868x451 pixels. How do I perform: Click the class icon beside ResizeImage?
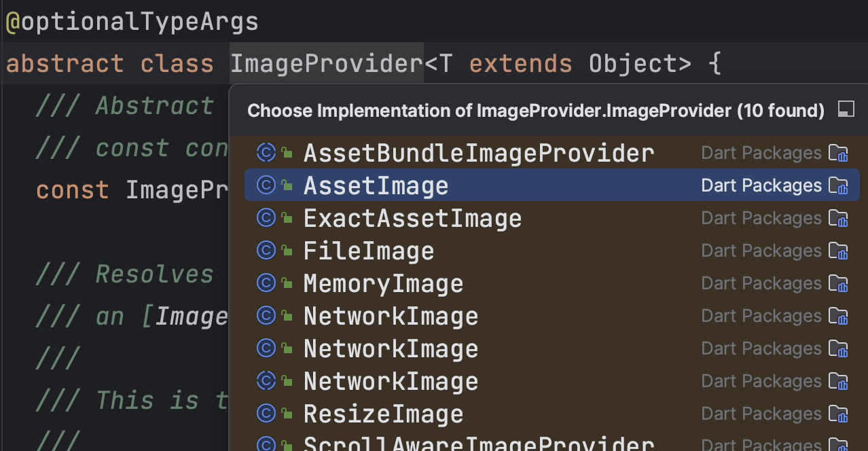(266, 414)
